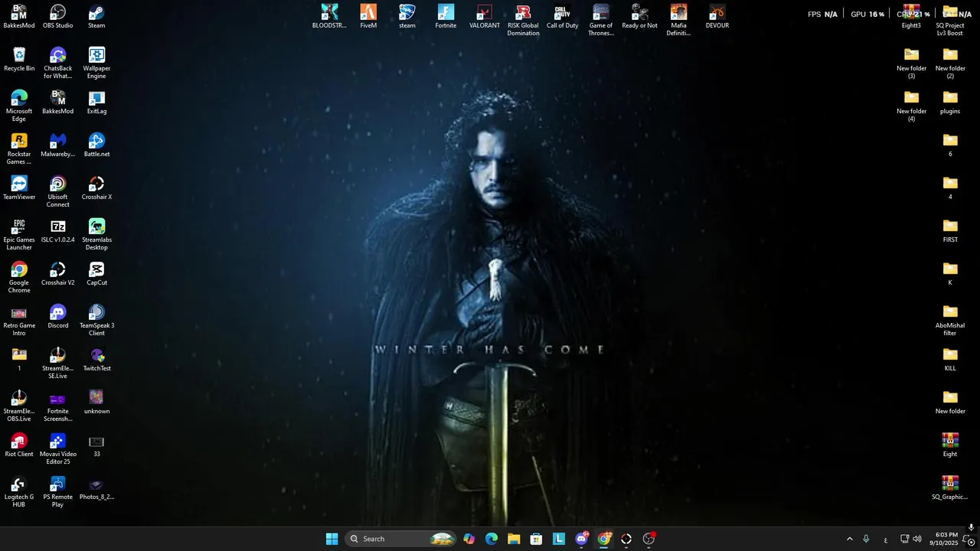Launch the Riot Client shortcut
This screenshot has height=551, width=980.
click(x=19, y=445)
